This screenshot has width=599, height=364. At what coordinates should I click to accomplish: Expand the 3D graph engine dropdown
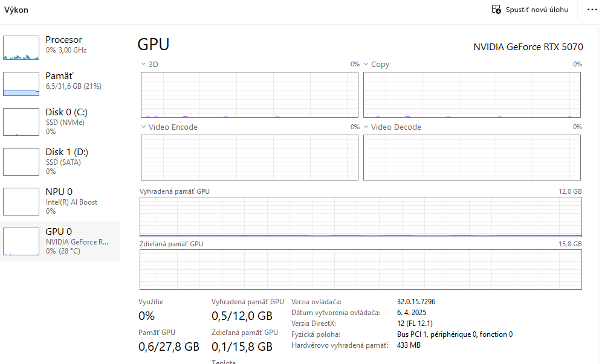(x=144, y=64)
